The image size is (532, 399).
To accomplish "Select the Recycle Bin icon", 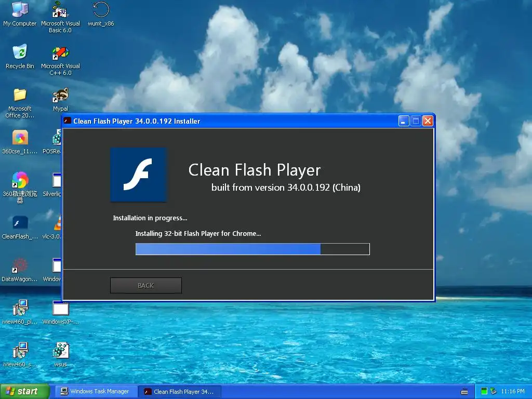I will click(x=20, y=56).
